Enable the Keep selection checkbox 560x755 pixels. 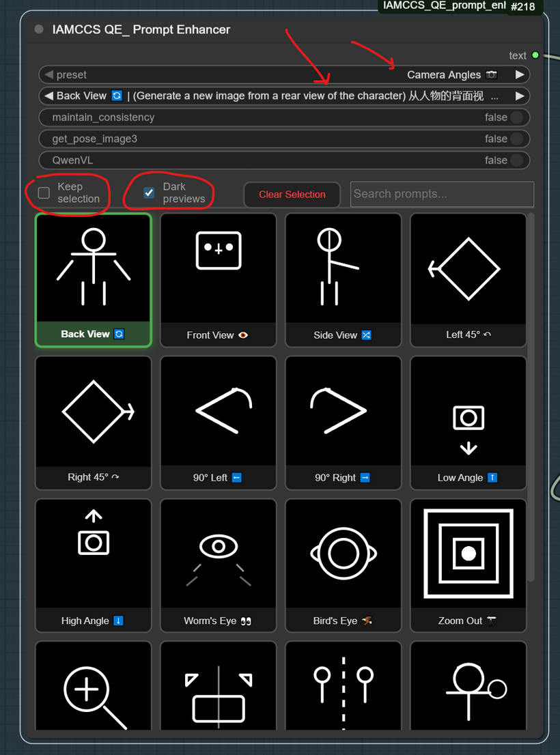point(44,193)
